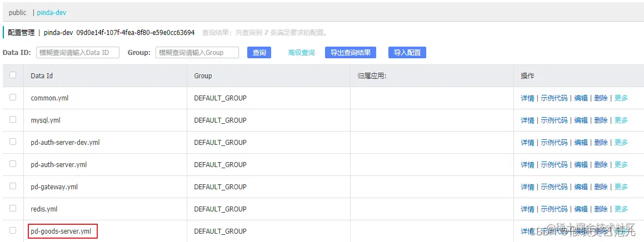View 示例代码 for redis.yml

point(554,209)
